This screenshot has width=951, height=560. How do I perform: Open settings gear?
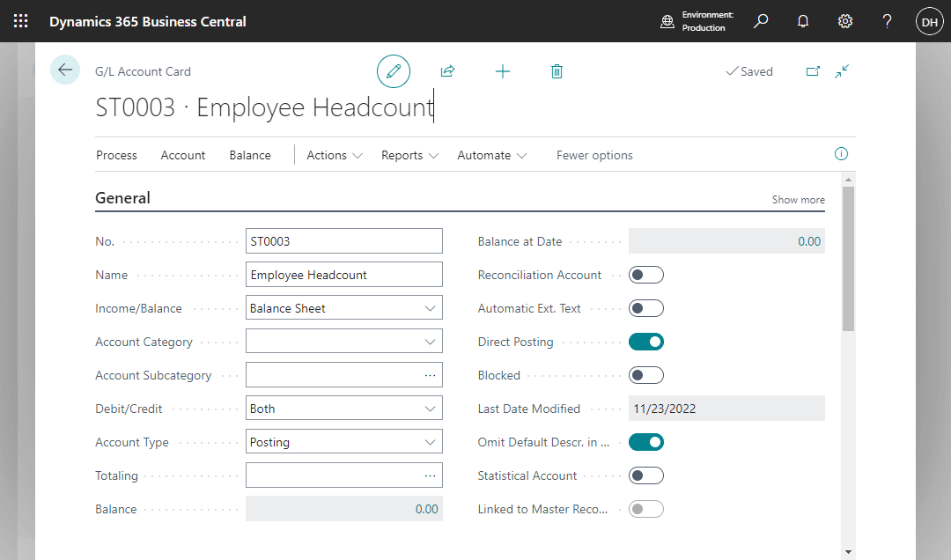844,21
